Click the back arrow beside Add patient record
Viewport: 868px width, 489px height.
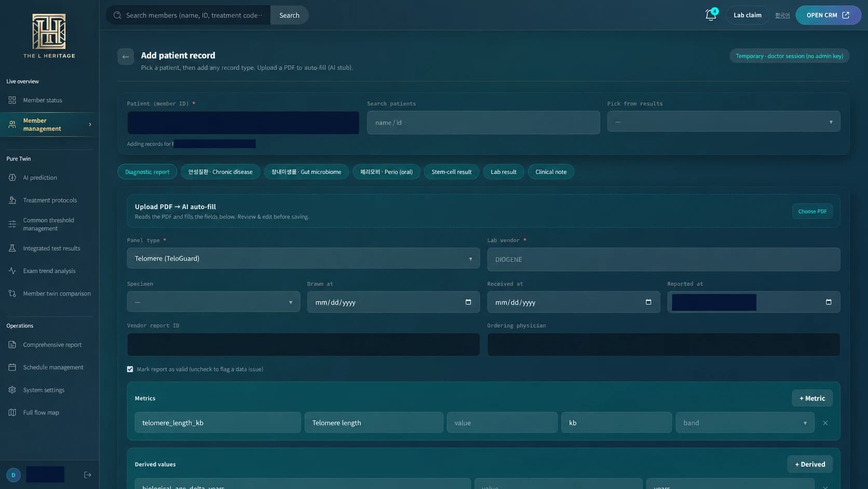pos(126,57)
